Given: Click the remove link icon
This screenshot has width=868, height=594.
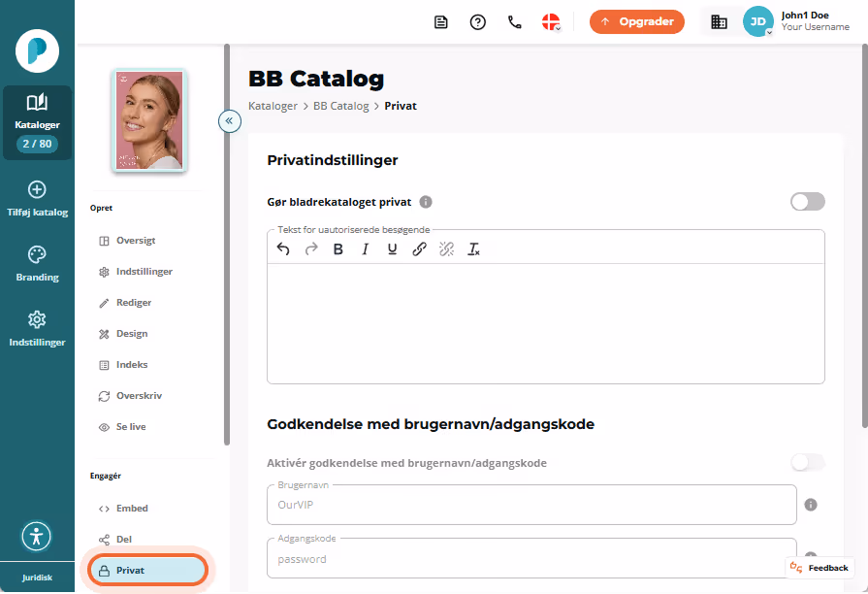Looking at the screenshot, I should (447, 249).
